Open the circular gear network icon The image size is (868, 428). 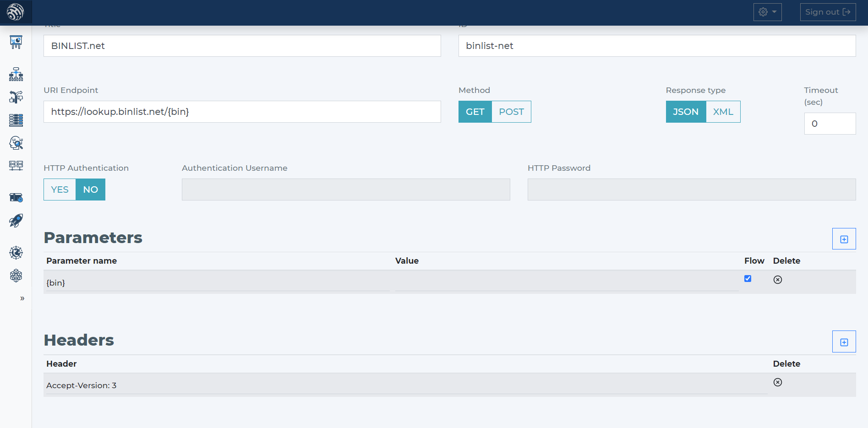click(x=16, y=253)
